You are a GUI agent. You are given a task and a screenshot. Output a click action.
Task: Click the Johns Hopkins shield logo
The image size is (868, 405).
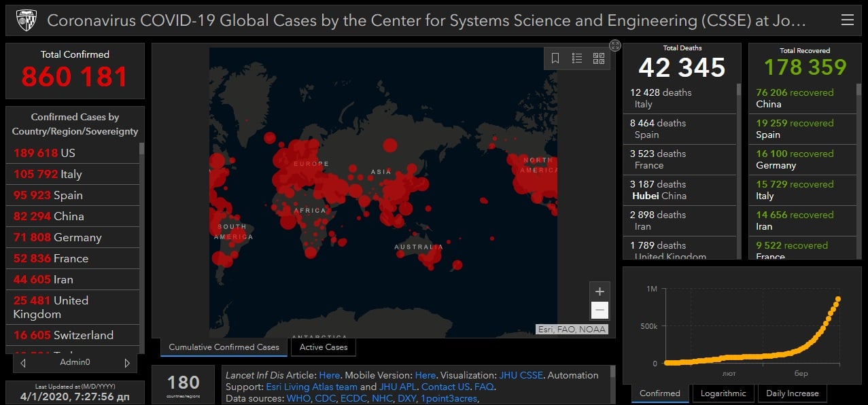click(26, 21)
